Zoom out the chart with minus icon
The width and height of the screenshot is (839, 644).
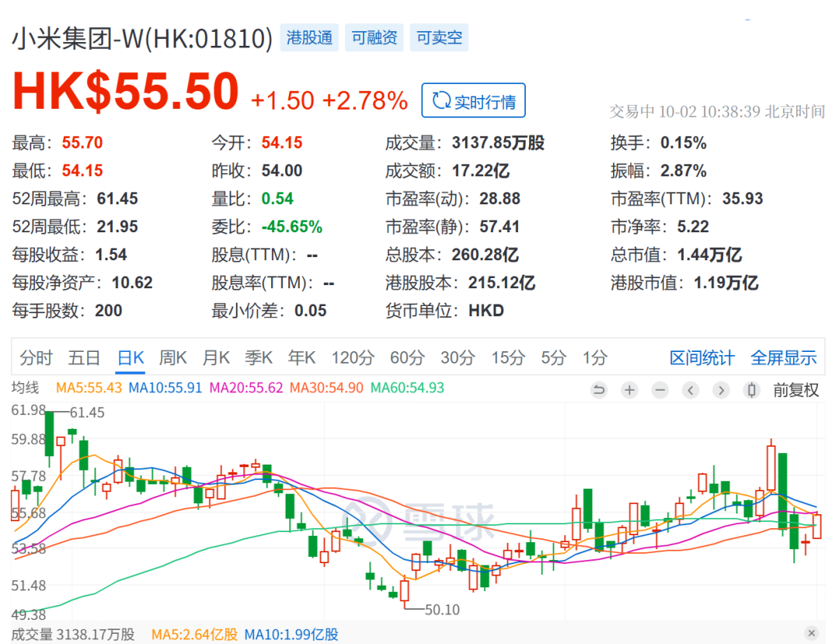click(x=660, y=390)
